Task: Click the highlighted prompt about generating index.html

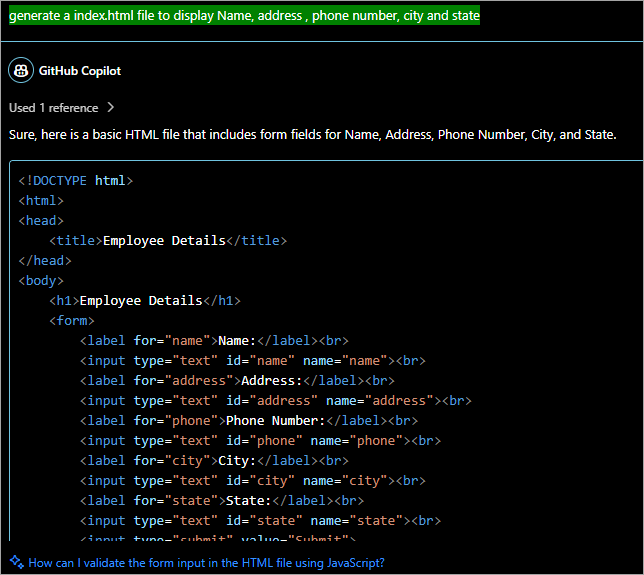Action: coord(244,16)
